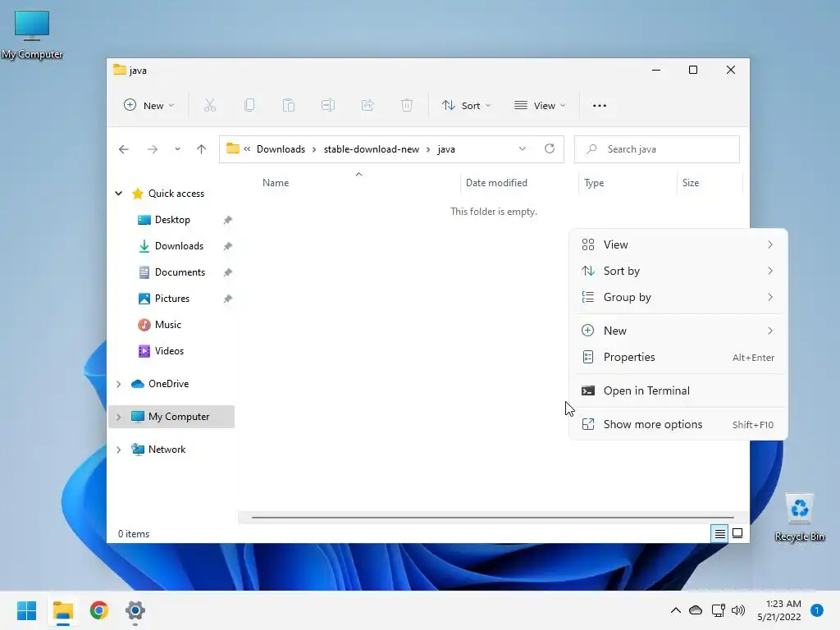Click the Rename icon in toolbar
The height and width of the screenshot is (630, 840).
[x=328, y=106]
